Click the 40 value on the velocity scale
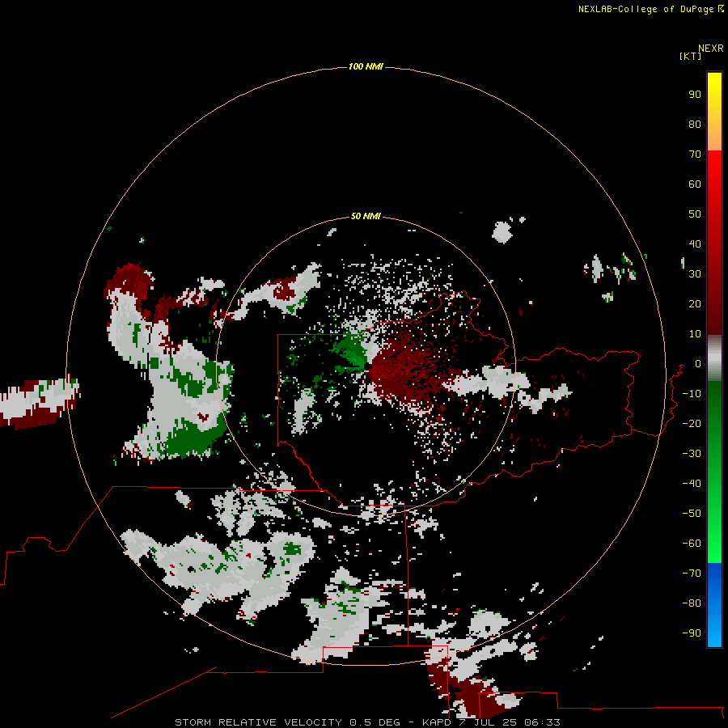Screen dimensions: 728x728 (x=695, y=243)
